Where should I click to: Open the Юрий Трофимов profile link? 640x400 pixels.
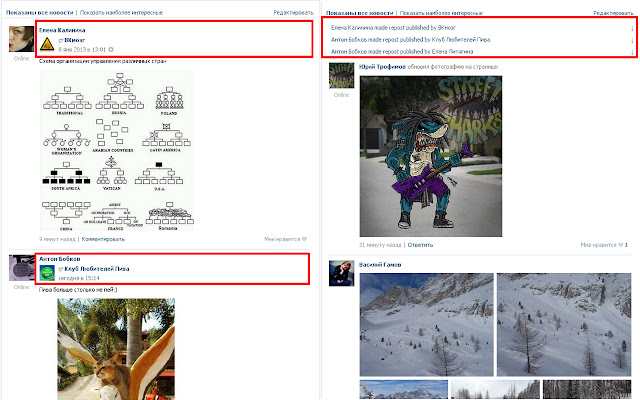(382, 67)
